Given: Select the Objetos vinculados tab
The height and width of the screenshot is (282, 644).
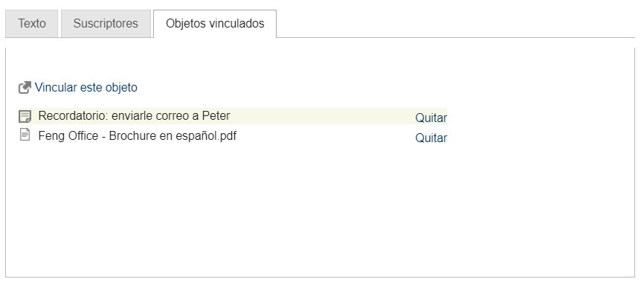Looking at the screenshot, I should pyautogui.click(x=215, y=23).
